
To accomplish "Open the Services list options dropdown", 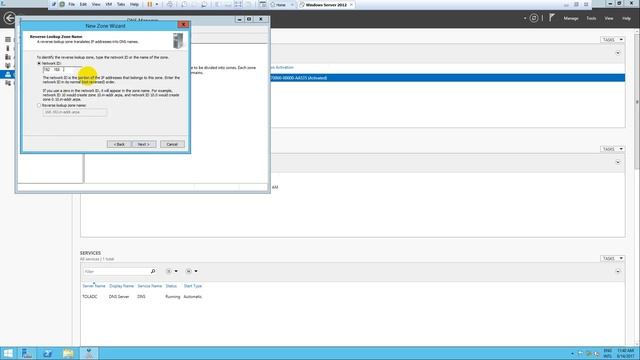I will click(171, 271).
